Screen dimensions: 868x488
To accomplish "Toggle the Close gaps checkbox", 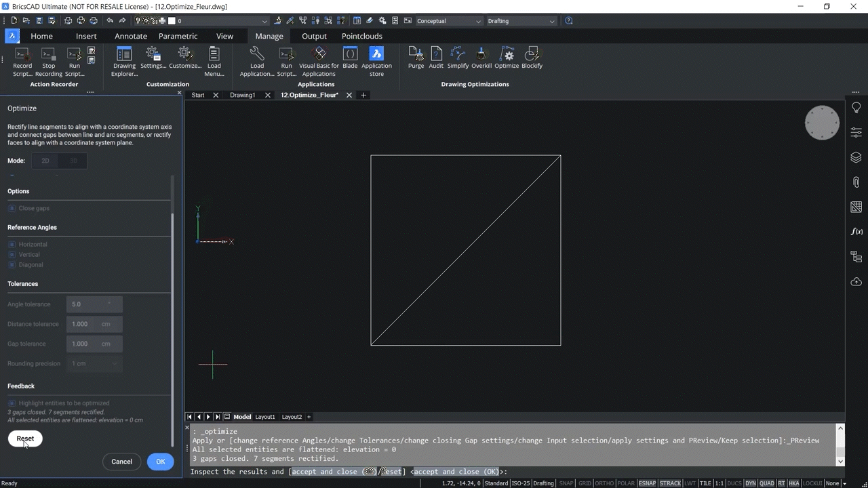I will [x=12, y=208].
